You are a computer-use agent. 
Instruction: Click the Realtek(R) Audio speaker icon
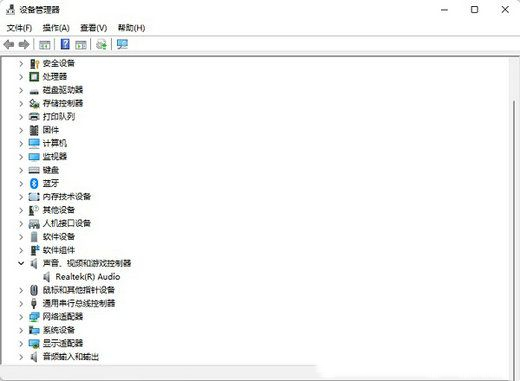pos(47,277)
